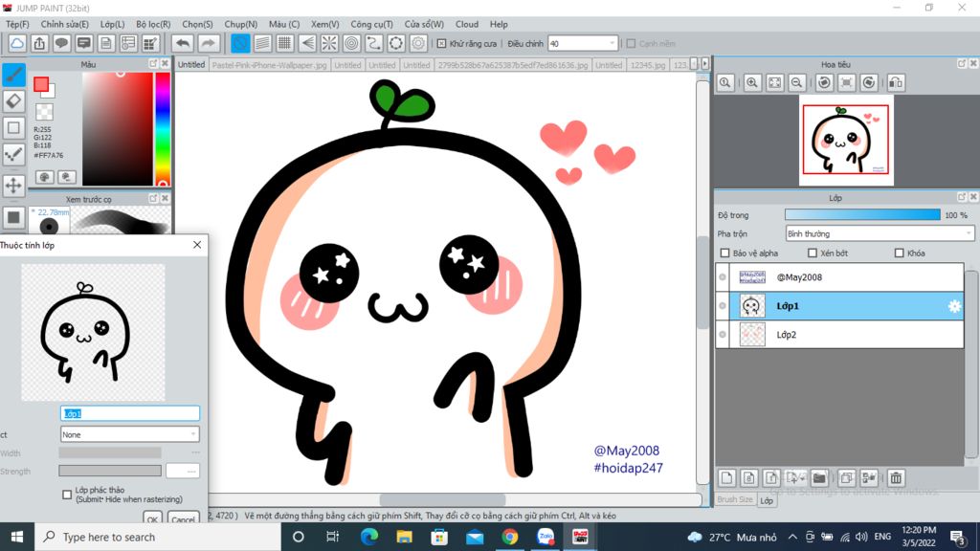Screen dimensions: 980x551
Task: Toggle visibility of @May2008 layer
Action: click(x=723, y=277)
